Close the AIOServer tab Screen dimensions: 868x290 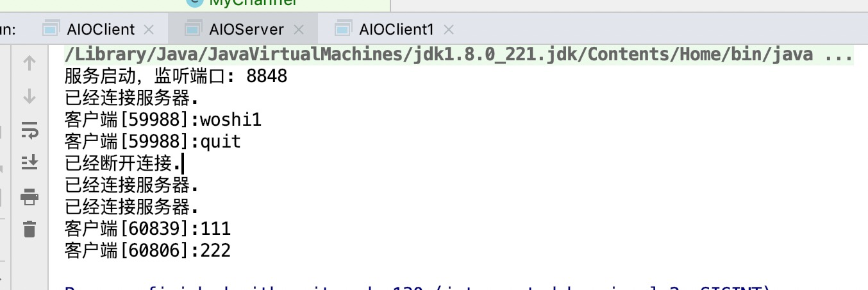299,30
